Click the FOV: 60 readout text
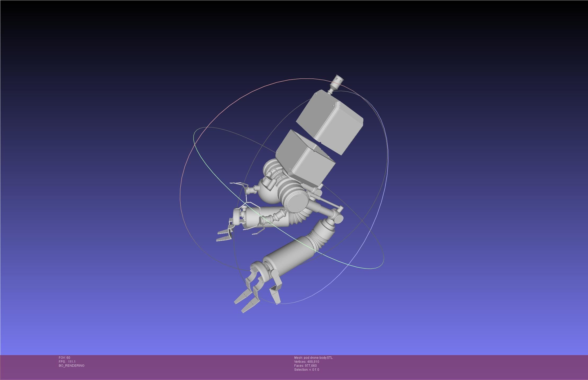This screenshot has height=380, width=588. [64, 358]
